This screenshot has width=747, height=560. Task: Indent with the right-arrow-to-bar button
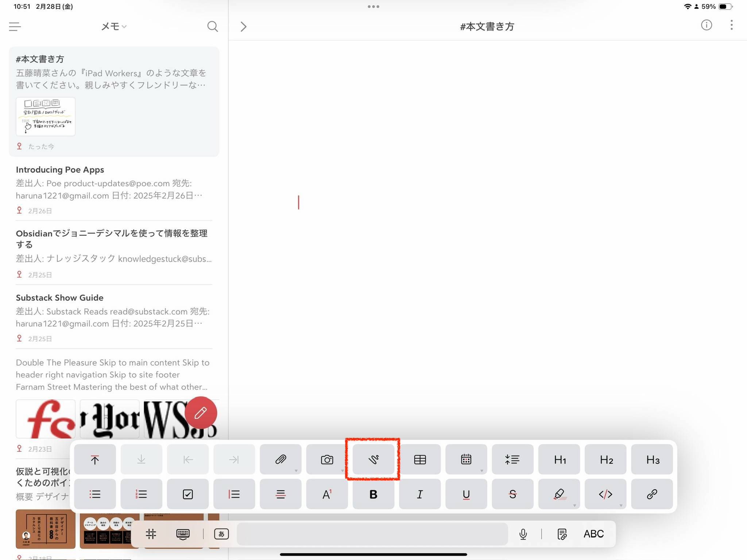(234, 459)
